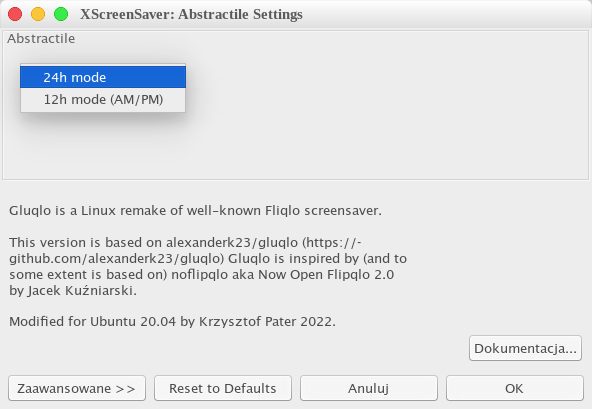
Task: Click the XScreenSaver: Abstractile Settings title
Action: coord(191,14)
